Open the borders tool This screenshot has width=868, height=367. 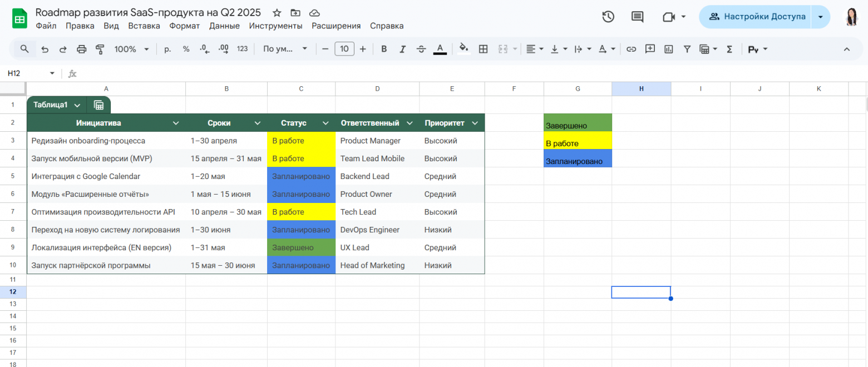483,49
